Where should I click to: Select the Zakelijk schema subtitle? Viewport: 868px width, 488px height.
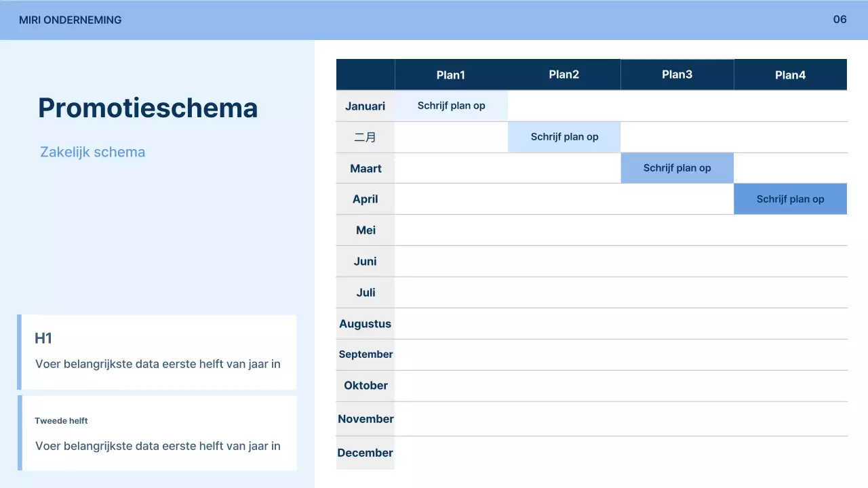92,152
